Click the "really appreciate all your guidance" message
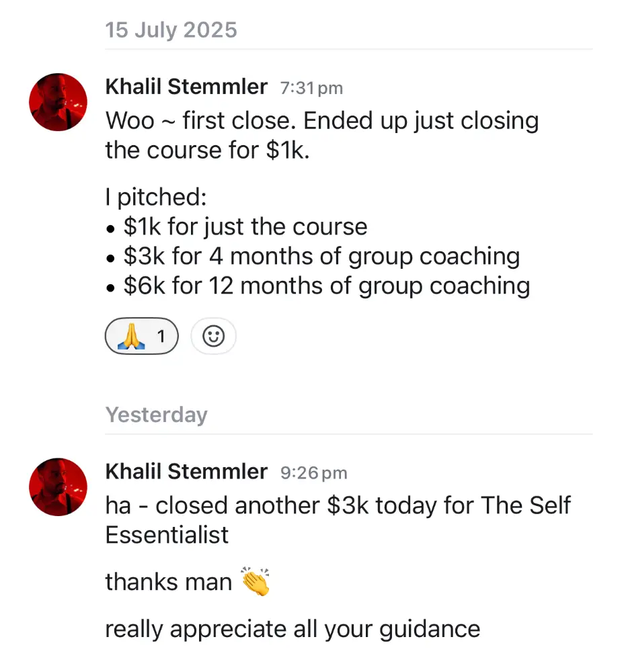Screen dimensions: 622x672 pyautogui.click(x=293, y=629)
